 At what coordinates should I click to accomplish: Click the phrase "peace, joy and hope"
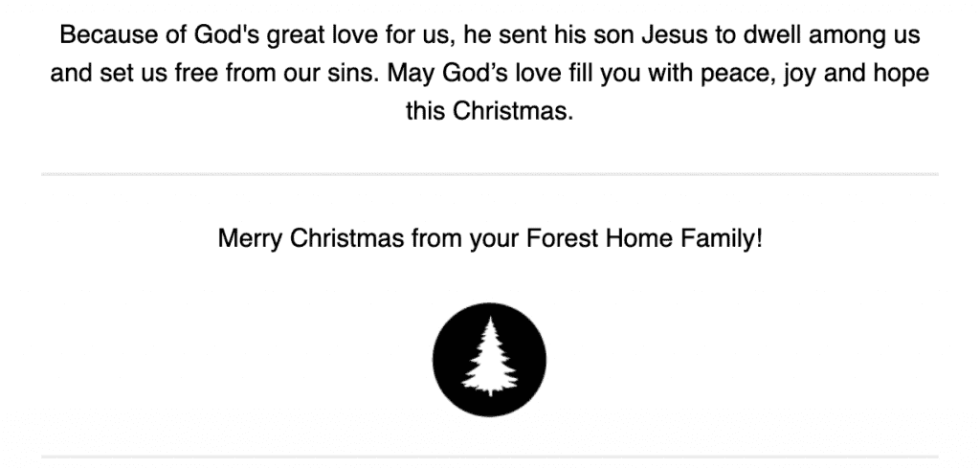click(x=814, y=73)
